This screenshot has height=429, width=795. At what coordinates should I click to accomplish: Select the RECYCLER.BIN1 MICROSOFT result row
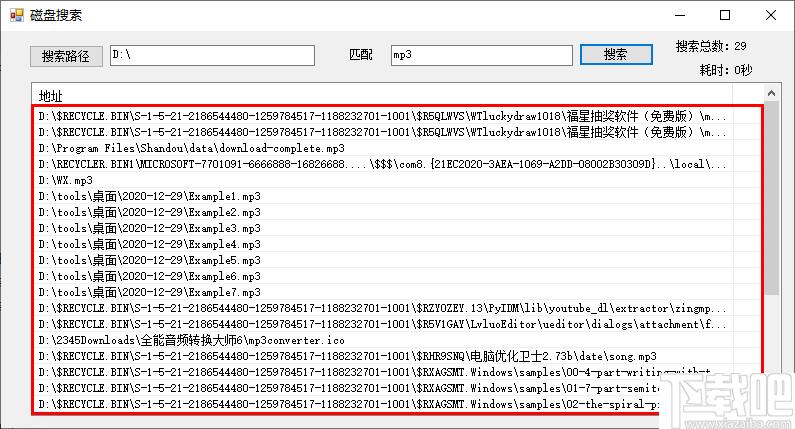coord(383,164)
